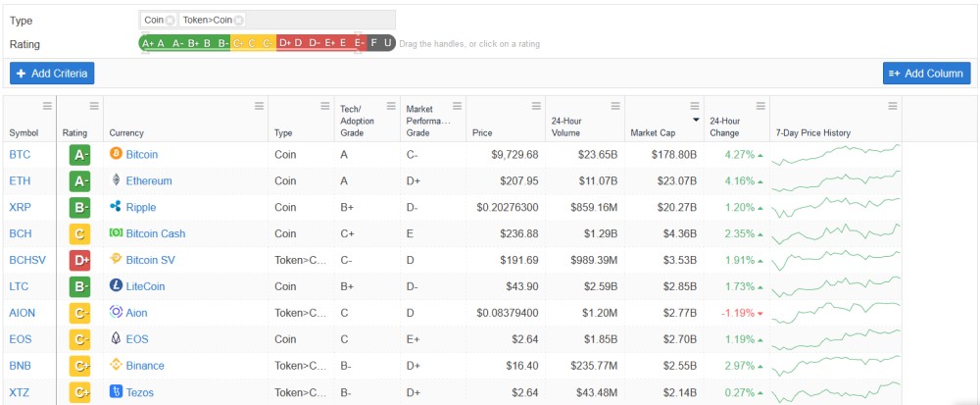Open the 24-Hour Volume column menu

coord(615,106)
